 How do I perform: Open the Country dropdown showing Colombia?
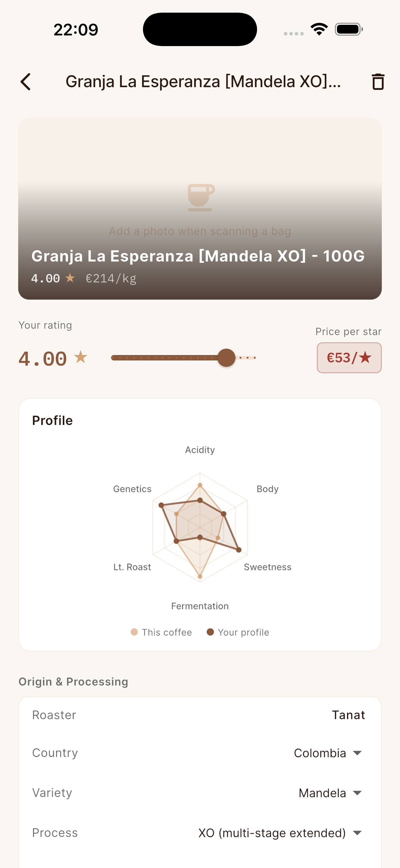[x=328, y=753]
